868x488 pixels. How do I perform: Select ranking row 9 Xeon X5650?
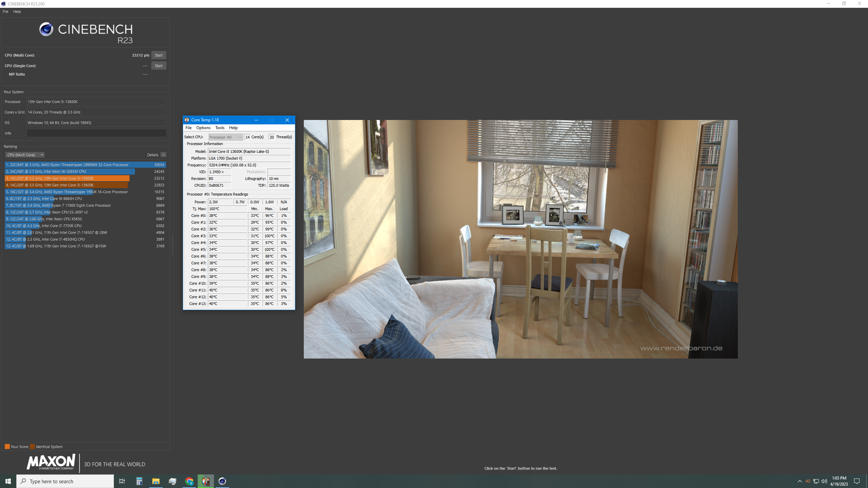pos(85,219)
